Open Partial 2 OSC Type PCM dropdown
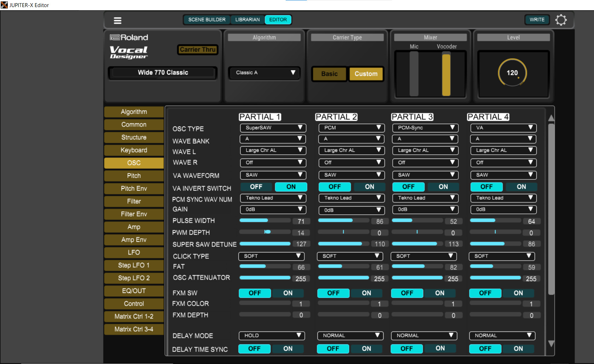Viewport: 594px width, 364px height. point(351,128)
